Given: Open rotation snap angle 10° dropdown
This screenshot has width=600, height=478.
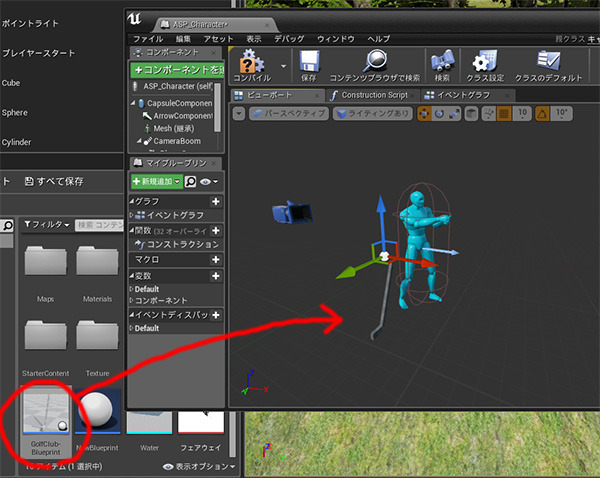Looking at the screenshot, I should (x=561, y=114).
